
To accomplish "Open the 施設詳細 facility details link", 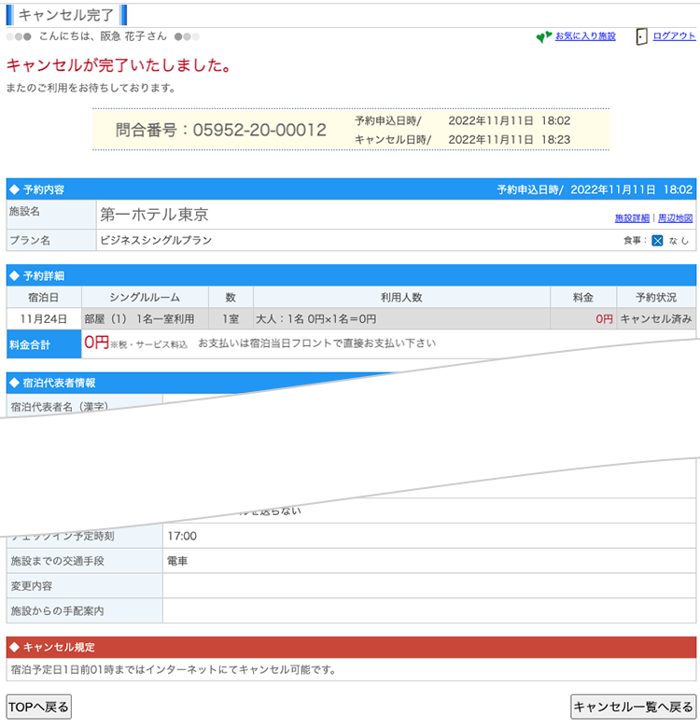I will [632, 218].
